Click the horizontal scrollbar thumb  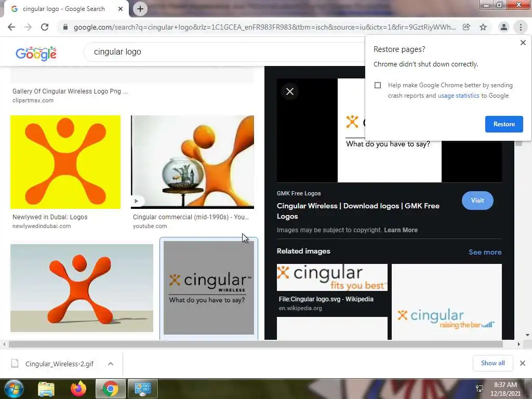click(x=256, y=344)
